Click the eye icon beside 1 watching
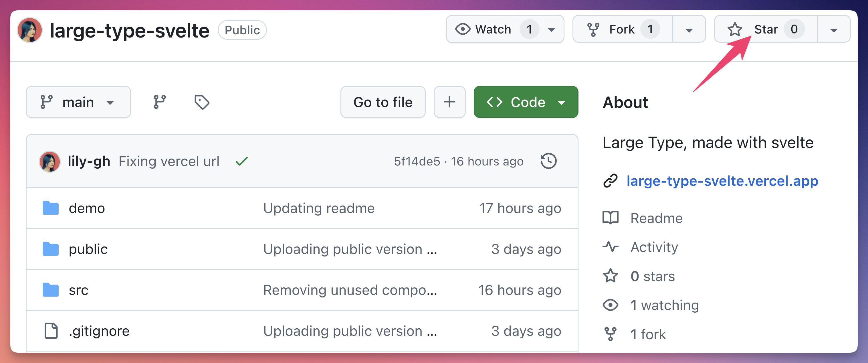 [610, 305]
